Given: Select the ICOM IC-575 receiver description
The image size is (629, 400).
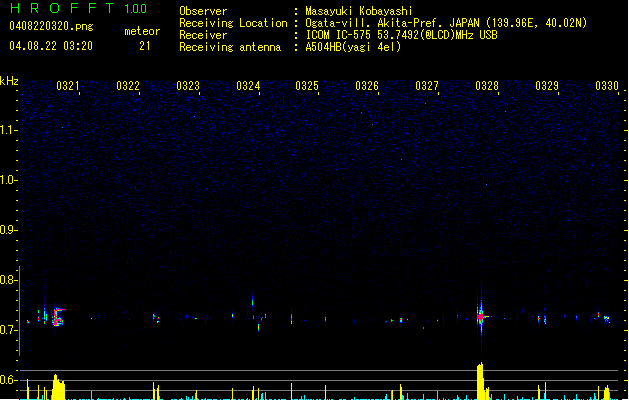Looking at the screenshot, I should point(402,35).
